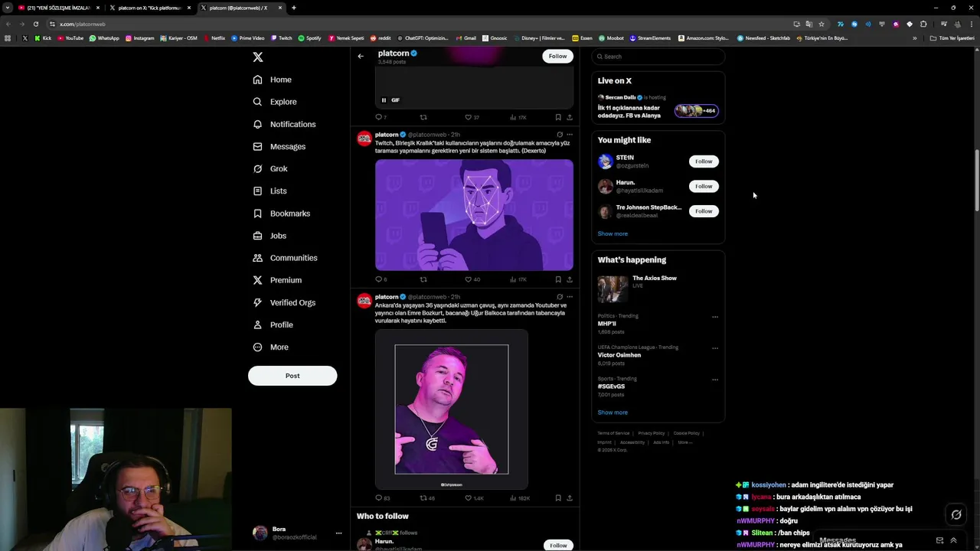Compose new message in Messages drawer

coord(939,540)
